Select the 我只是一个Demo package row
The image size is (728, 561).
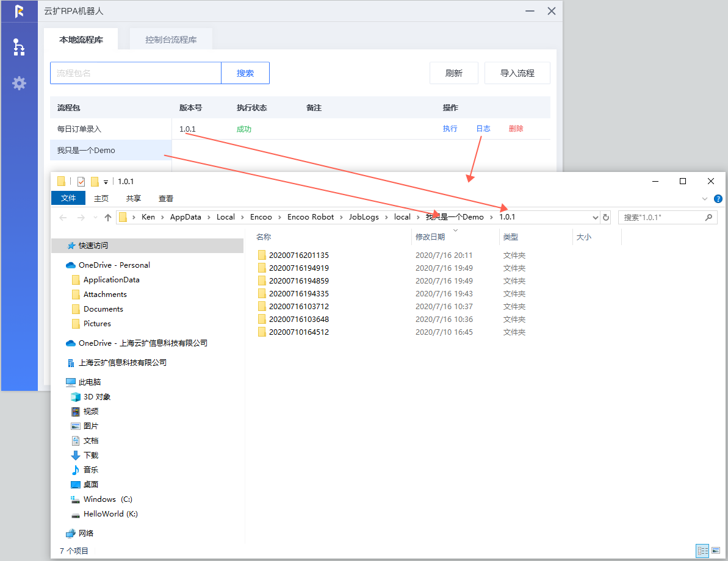pos(111,151)
